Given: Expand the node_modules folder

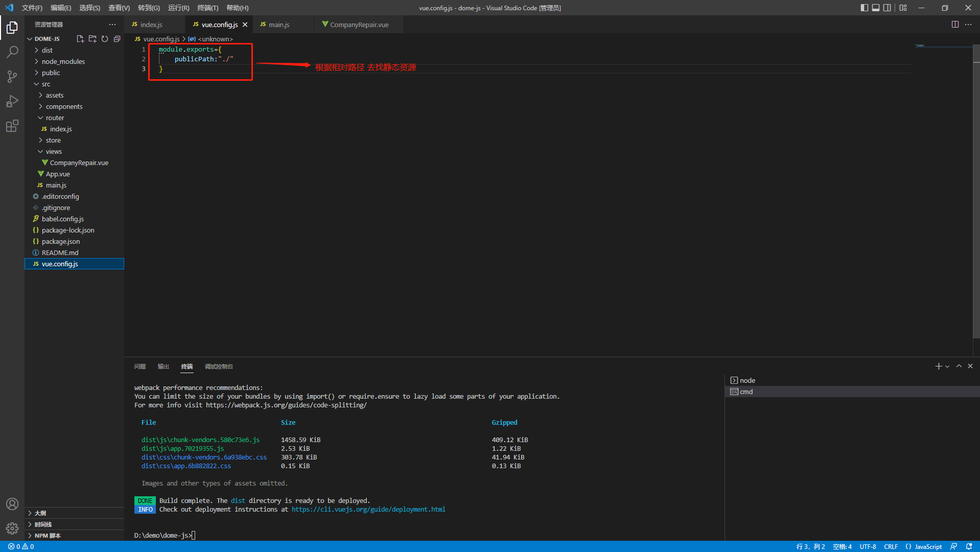Looking at the screenshot, I should [63, 61].
